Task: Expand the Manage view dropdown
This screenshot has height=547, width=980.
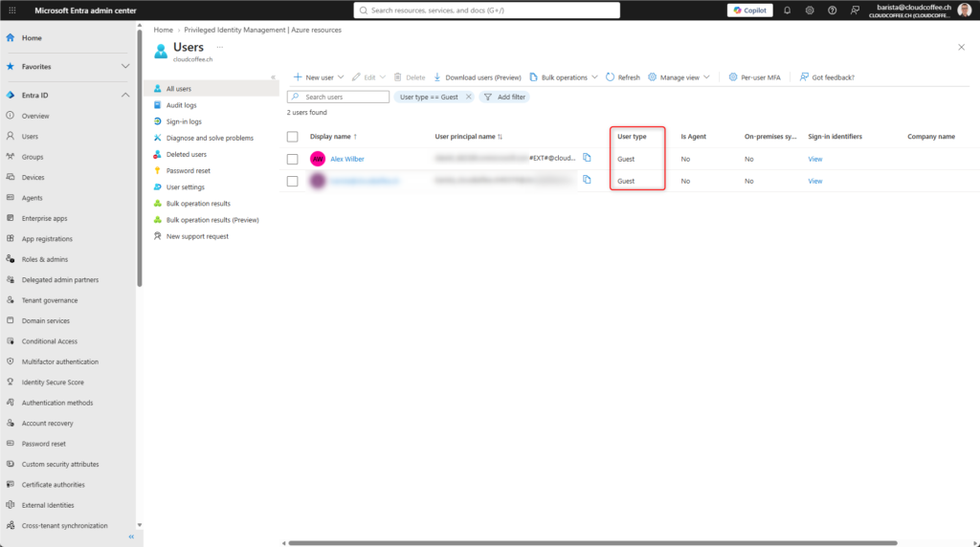Action: [706, 77]
